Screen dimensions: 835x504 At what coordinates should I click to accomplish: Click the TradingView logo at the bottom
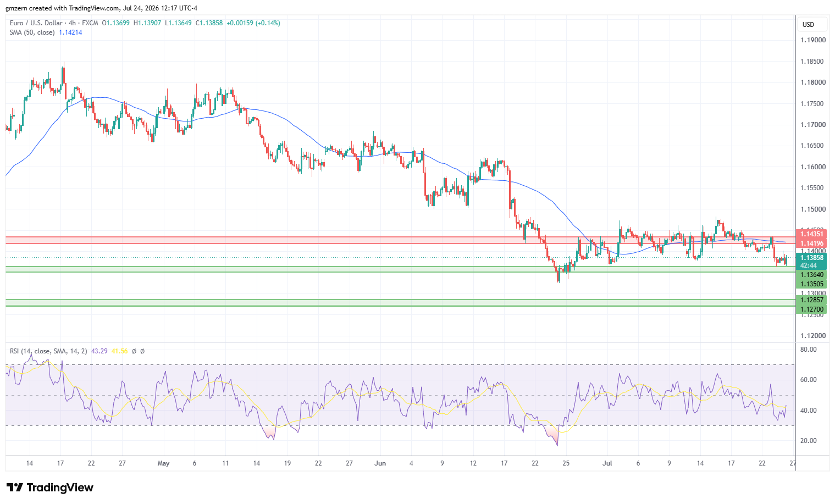(x=50, y=488)
